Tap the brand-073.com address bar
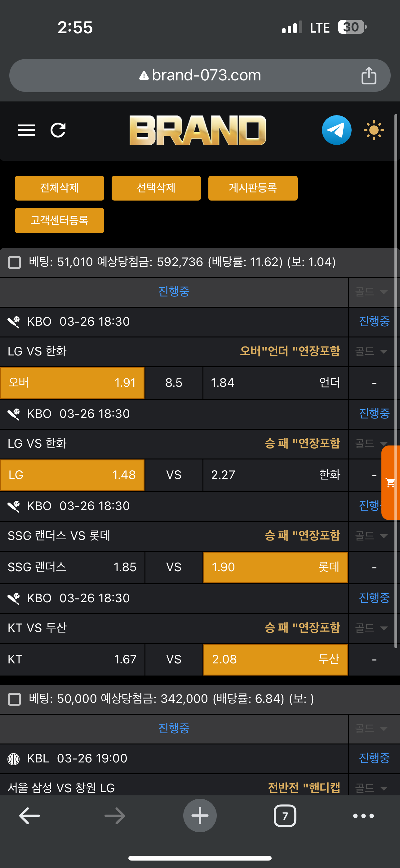The height and width of the screenshot is (868, 400). [200, 75]
